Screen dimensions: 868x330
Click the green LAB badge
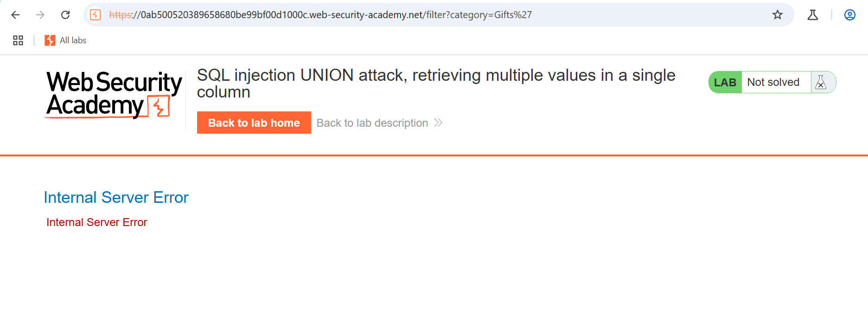click(725, 82)
